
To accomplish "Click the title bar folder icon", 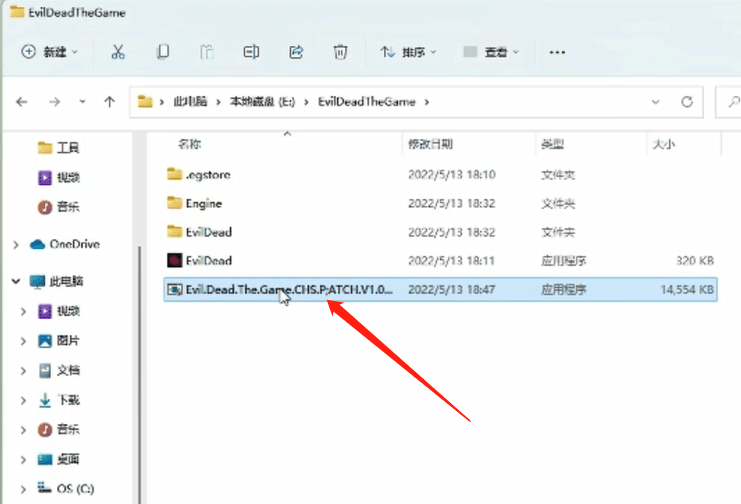I will tap(17, 12).
